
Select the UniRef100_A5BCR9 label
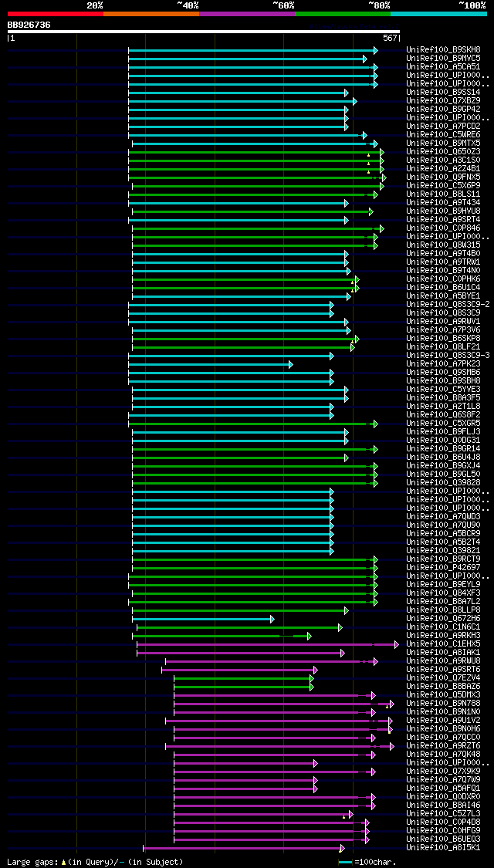click(443, 534)
